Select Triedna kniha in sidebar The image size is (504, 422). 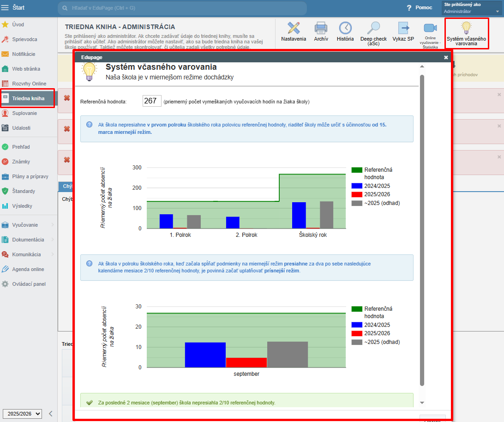(28, 98)
